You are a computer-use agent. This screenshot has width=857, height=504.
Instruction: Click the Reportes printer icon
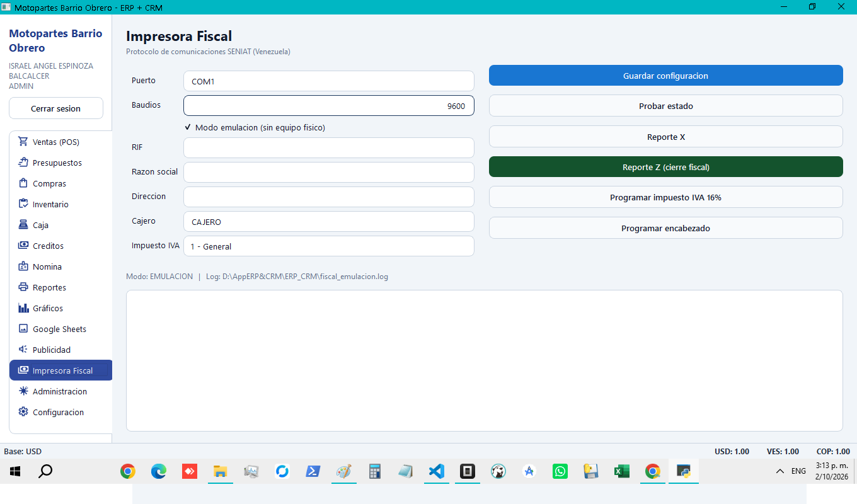click(23, 287)
